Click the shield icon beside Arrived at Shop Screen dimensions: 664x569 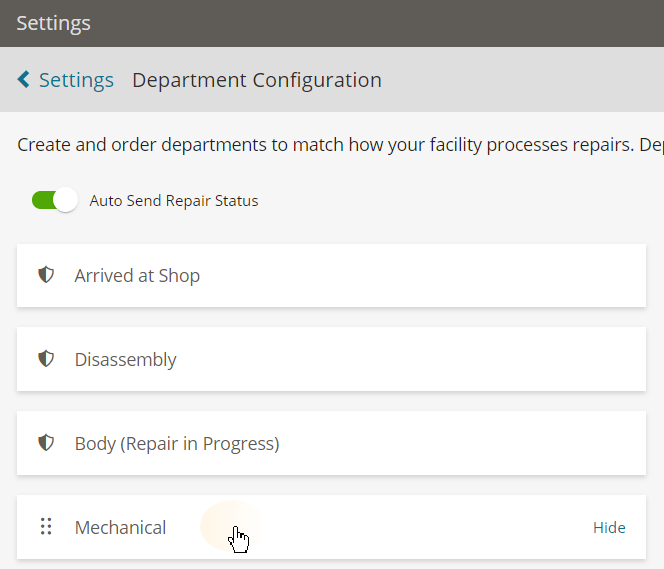tap(46, 275)
